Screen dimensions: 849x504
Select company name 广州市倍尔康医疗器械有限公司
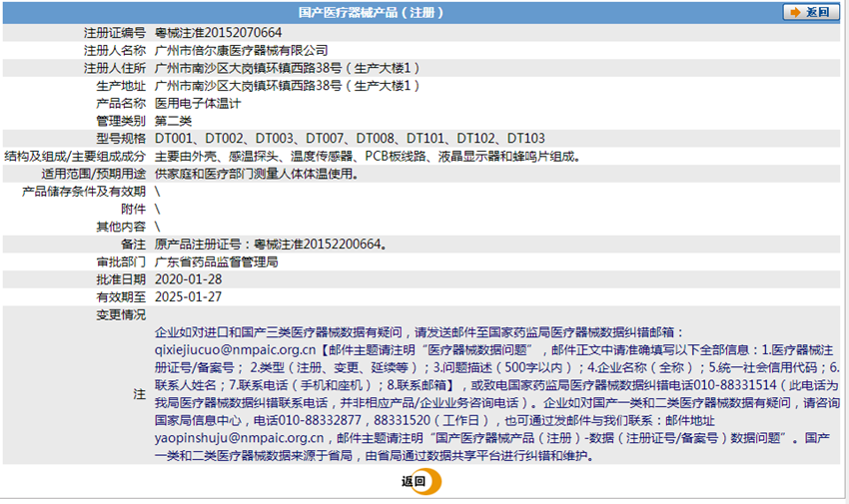pos(242,50)
